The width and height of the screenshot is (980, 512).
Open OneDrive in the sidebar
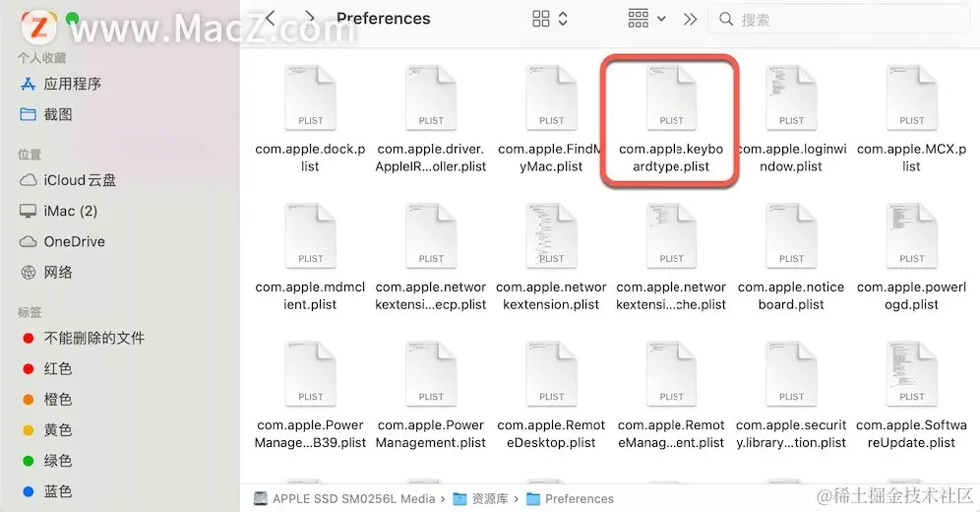63,241
